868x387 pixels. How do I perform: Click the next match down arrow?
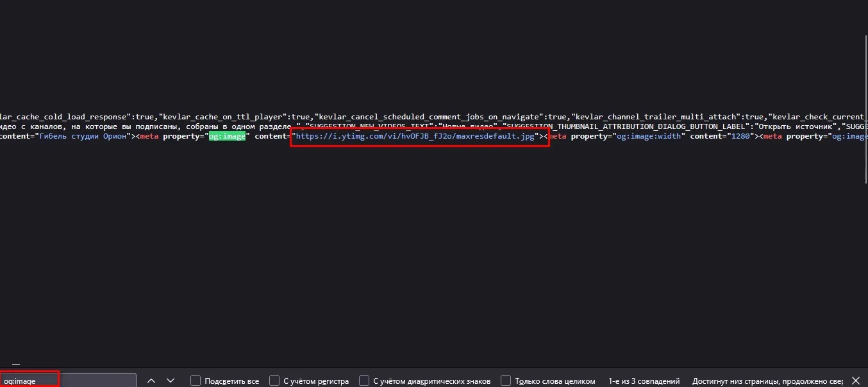tap(171, 381)
